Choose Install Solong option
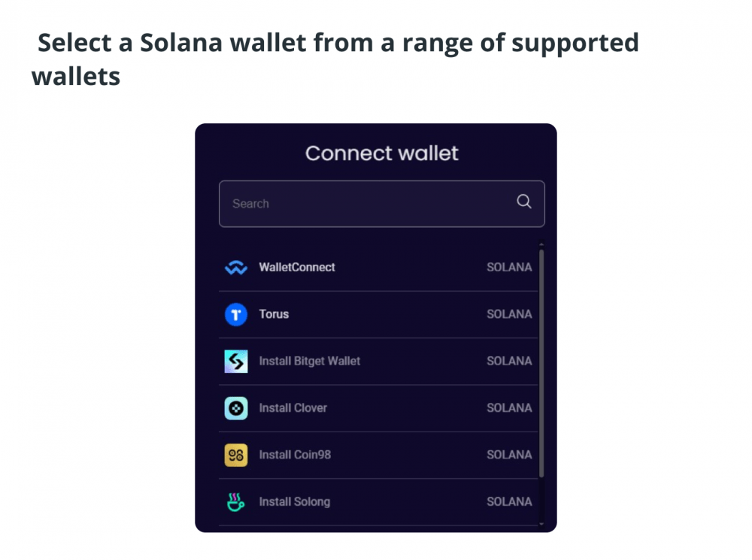Screen dimensions: 752x560 pos(378,502)
